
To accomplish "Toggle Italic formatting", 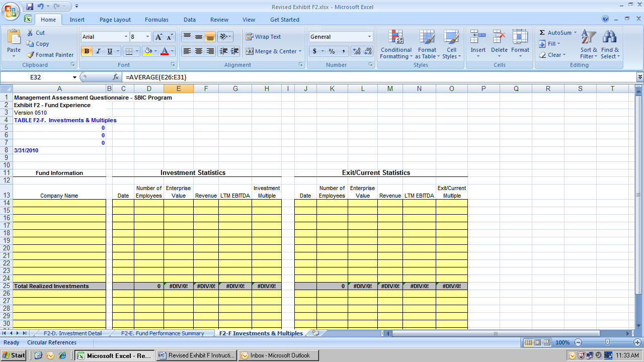I will pos(98,51).
